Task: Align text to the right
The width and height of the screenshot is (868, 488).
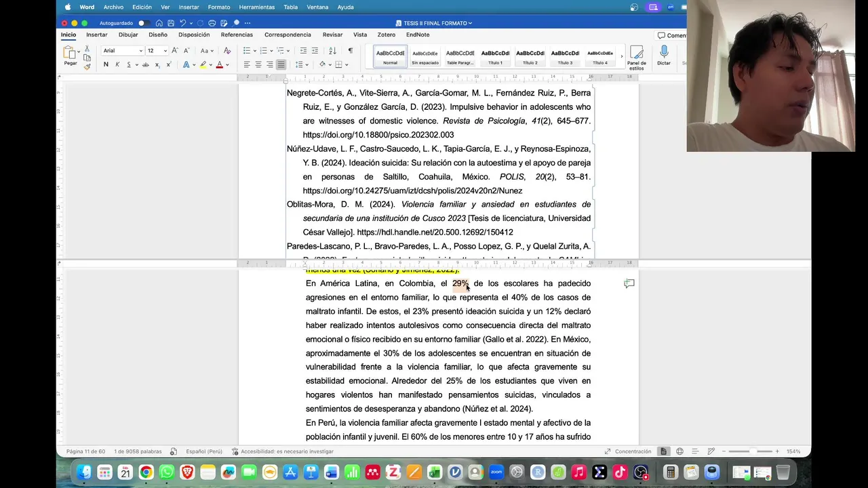Action: [x=270, y=64]
